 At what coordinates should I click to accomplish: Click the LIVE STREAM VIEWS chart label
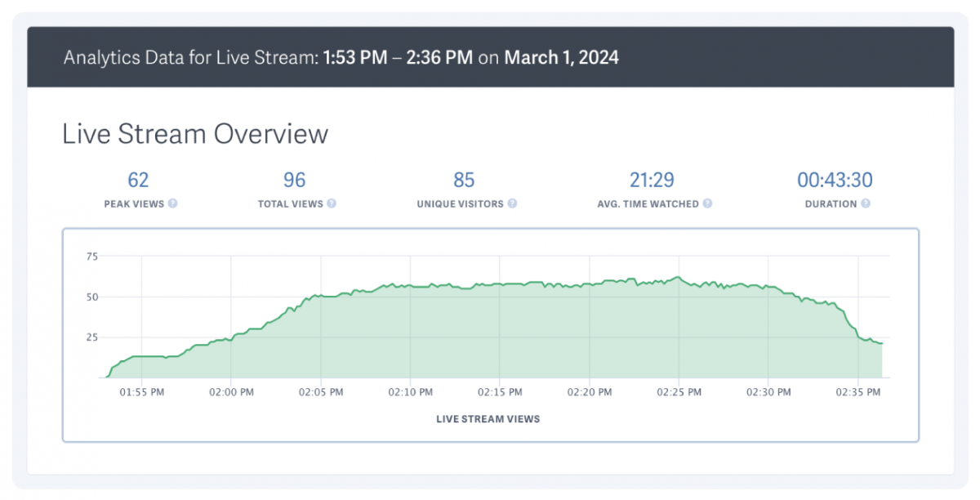coord(488,419)
